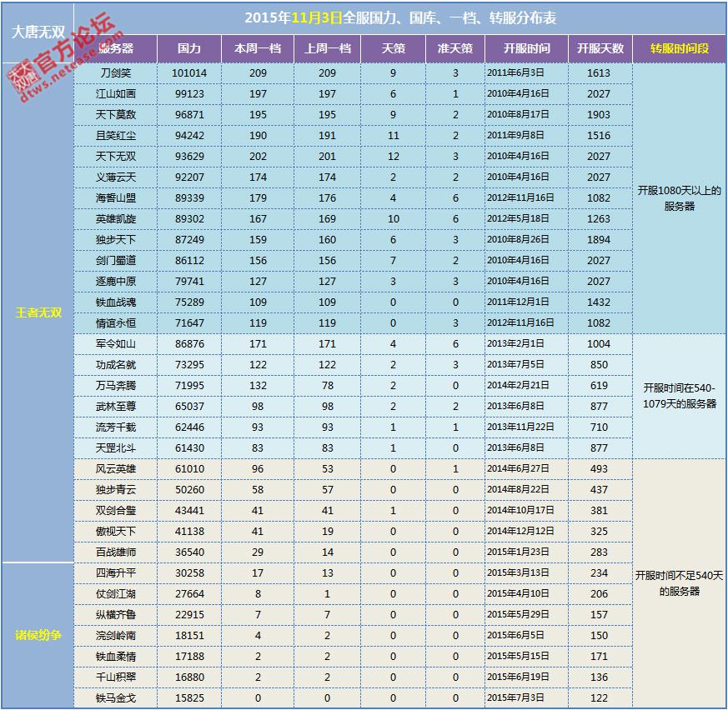Click the 服务器 column header

click(116, 48)
